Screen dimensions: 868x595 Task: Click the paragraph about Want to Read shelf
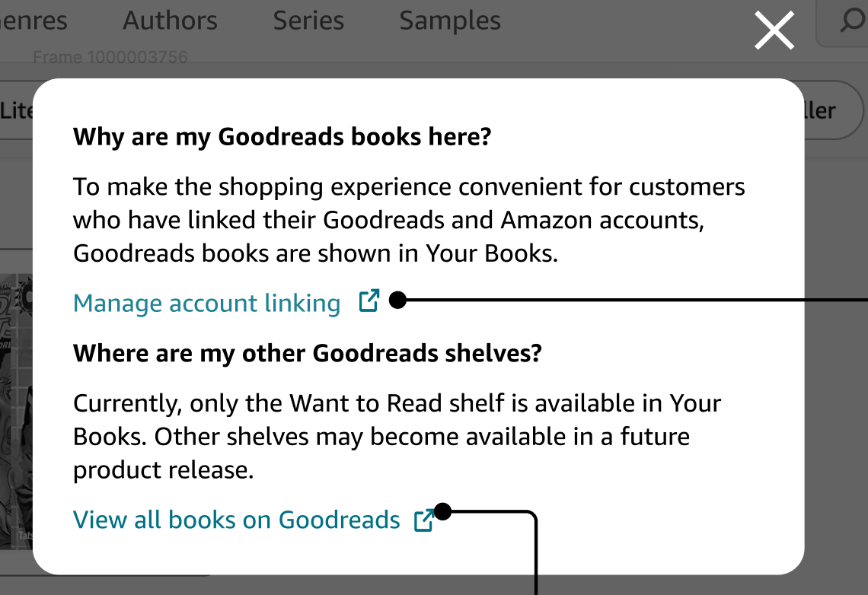[396, 437]
